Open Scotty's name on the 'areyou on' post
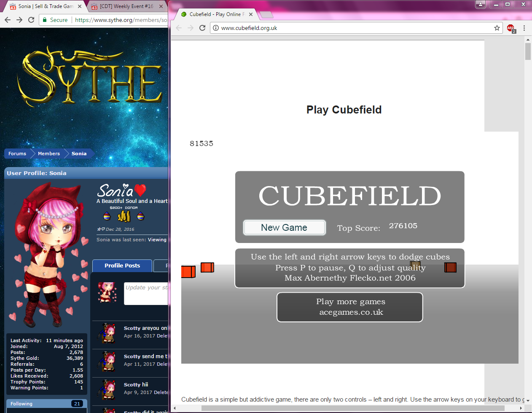The width and height of the screenshot is (532, 413). 132,328
